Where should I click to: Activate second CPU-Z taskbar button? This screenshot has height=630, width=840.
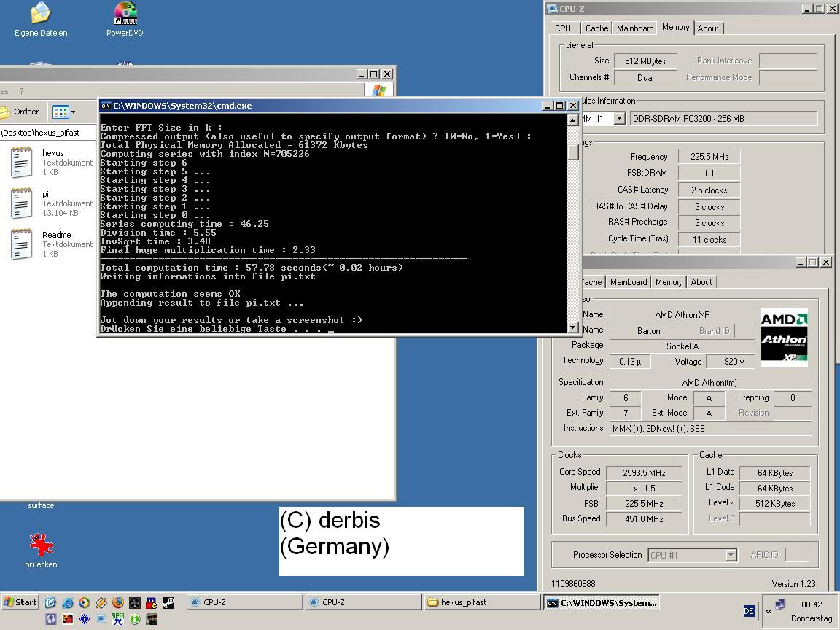(x=364, y=602)
